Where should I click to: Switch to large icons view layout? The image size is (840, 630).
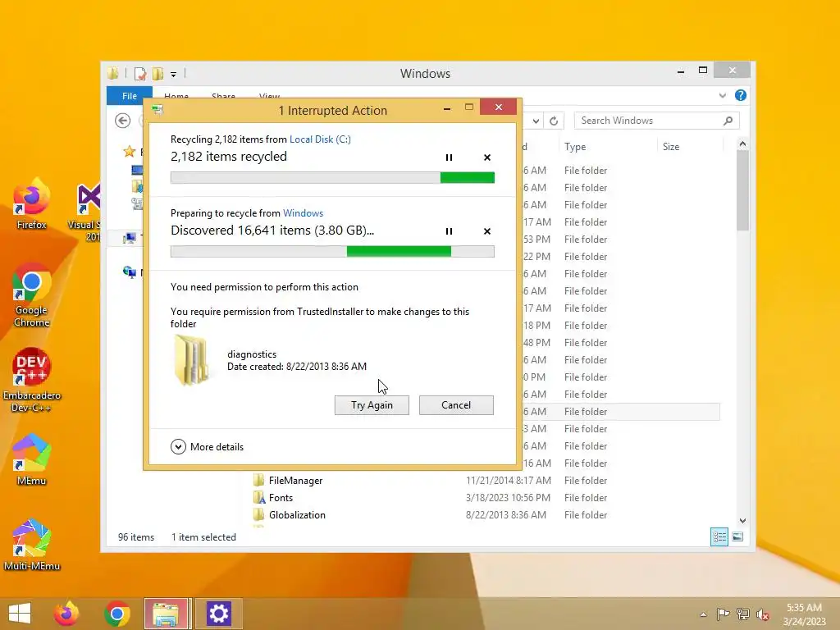pos(737,536)
